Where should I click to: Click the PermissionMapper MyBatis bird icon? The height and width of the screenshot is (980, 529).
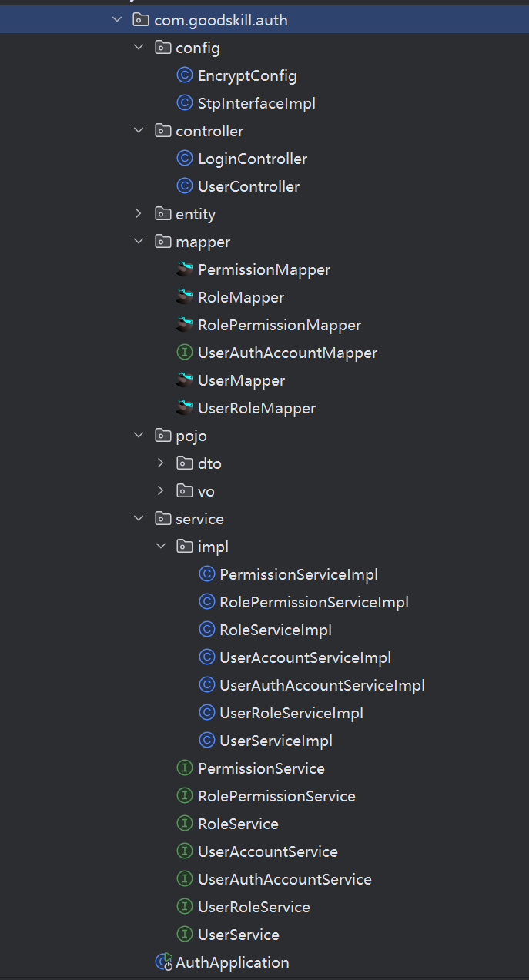tap(184, 269)
